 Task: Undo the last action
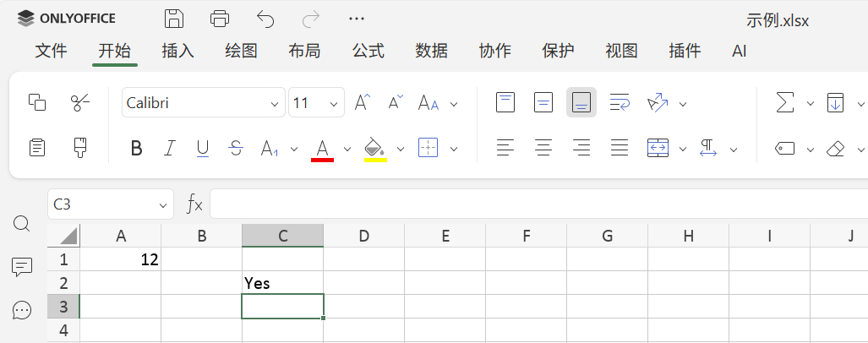pos(265,19)
